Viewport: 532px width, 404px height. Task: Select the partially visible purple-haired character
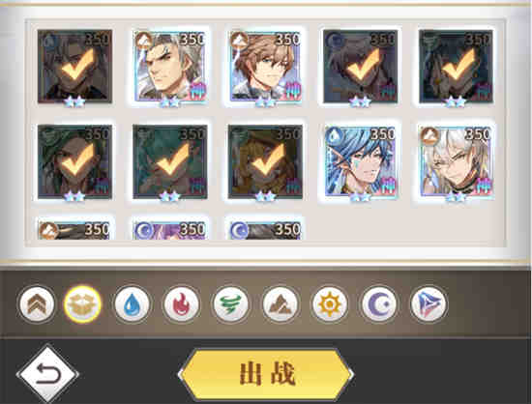pyautogui.click(x=170, y=230)
